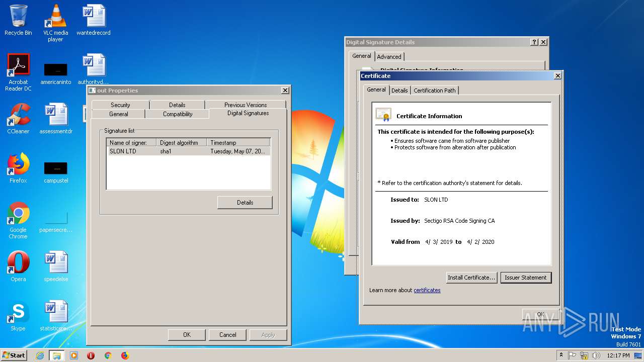
Task: Open General tab in Digital Signature Details
Action: click(361, 56)
